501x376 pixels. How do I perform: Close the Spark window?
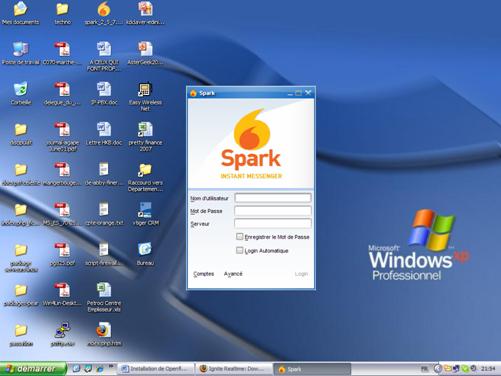click(x=308, y=93)
